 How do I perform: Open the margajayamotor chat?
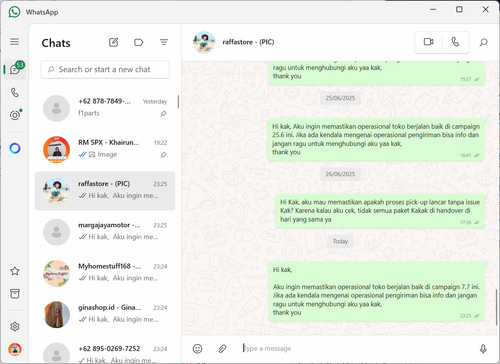tap(105, 232)
